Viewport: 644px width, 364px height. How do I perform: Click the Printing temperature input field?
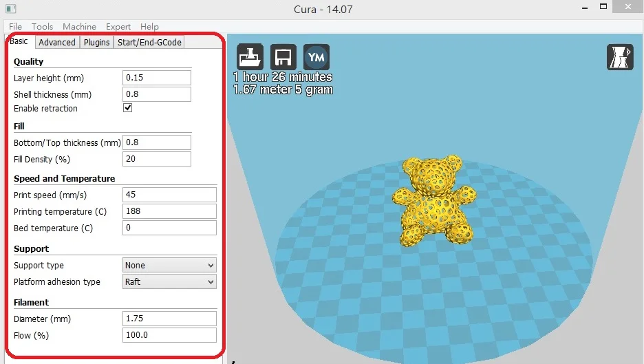point(169,211)
